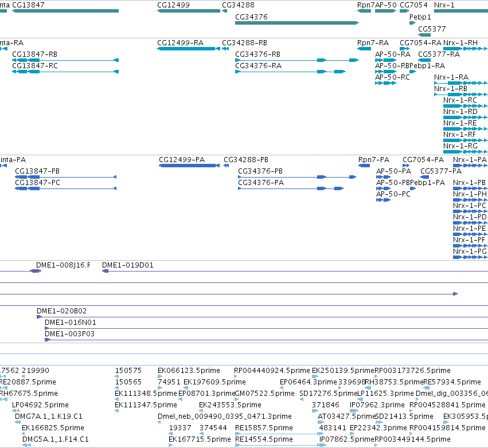Image resolution: width=488 pixels, height=448 pixels.
Task: Click the CG34376-PB protein label
Action: coord(260,171)
